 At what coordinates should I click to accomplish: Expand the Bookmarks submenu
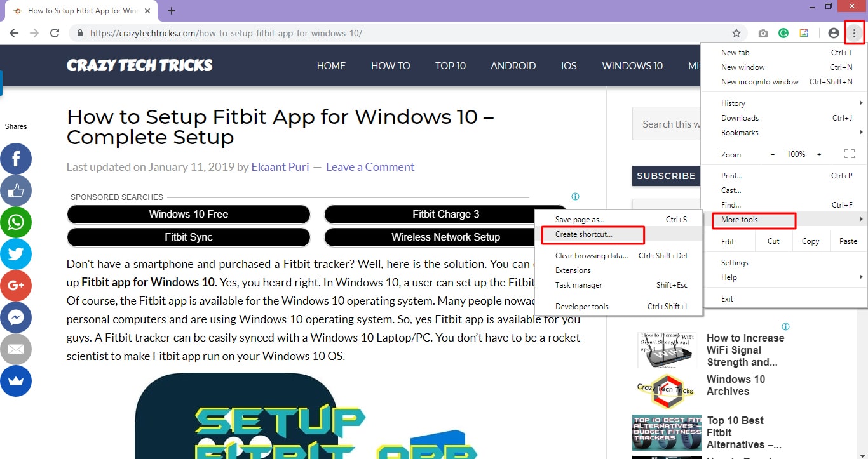coord(740,133)
